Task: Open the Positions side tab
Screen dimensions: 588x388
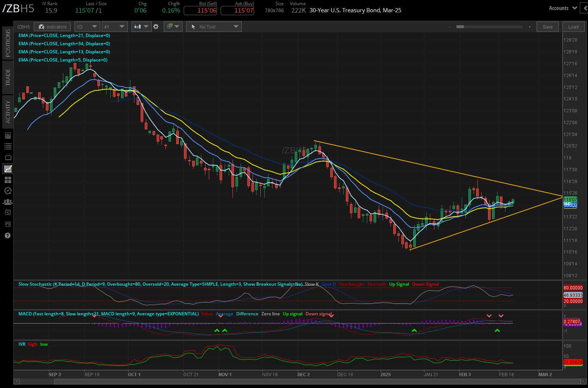Action: [x=7, y=43]
